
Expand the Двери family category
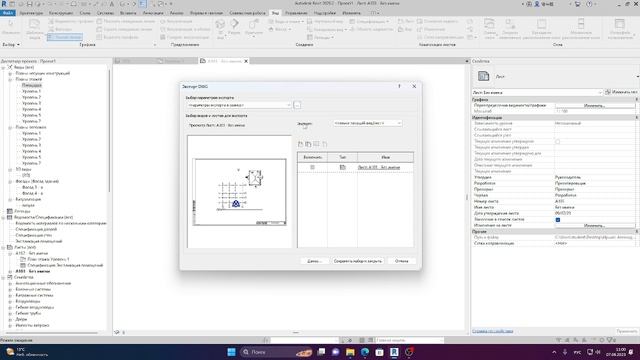click(10, 319)
